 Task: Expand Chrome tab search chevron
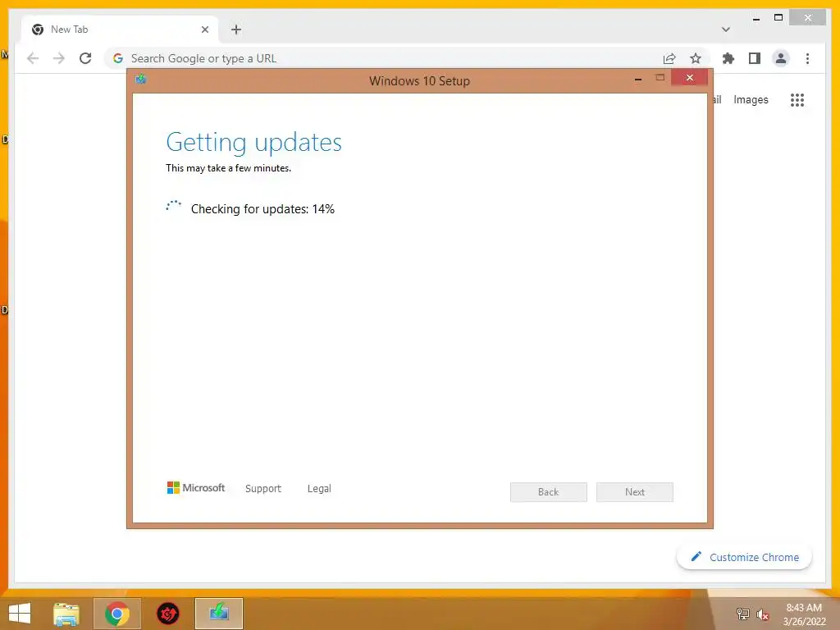pos(725,30)
